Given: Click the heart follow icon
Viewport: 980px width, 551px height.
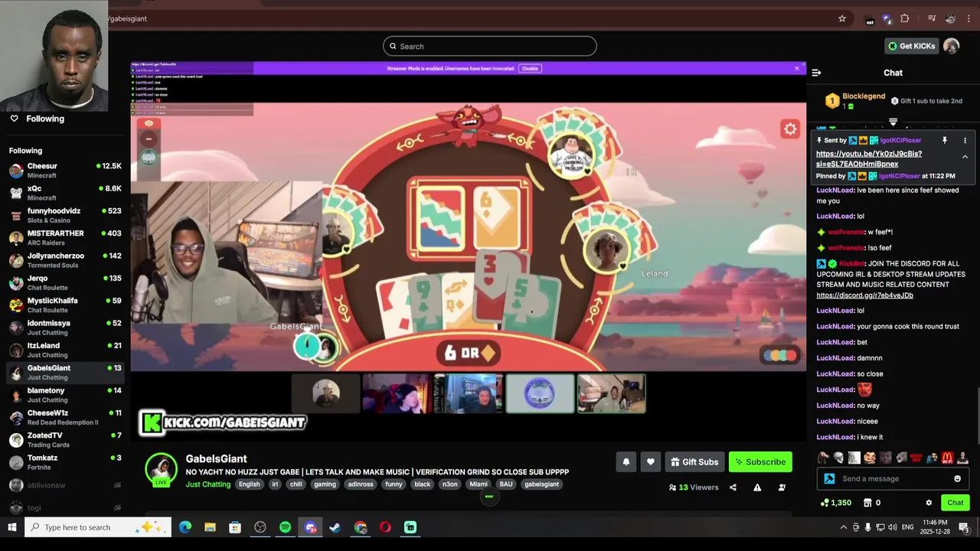Looking at the screenshot, I should tap(650, 461).
